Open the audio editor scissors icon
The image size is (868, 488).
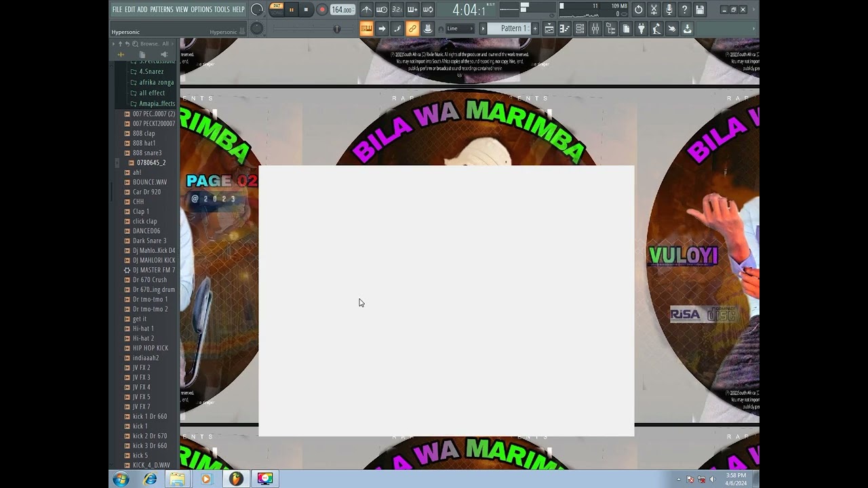[654, 9]
